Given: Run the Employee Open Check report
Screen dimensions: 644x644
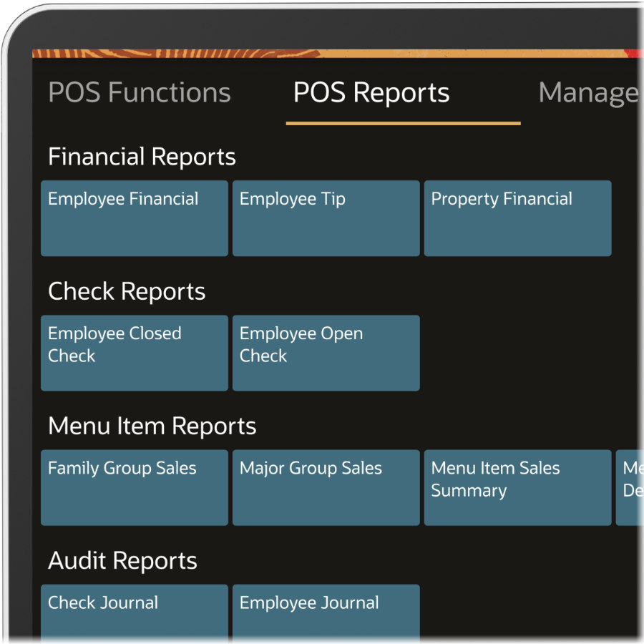Looking at the screenshot, I should tap(326, 353).
